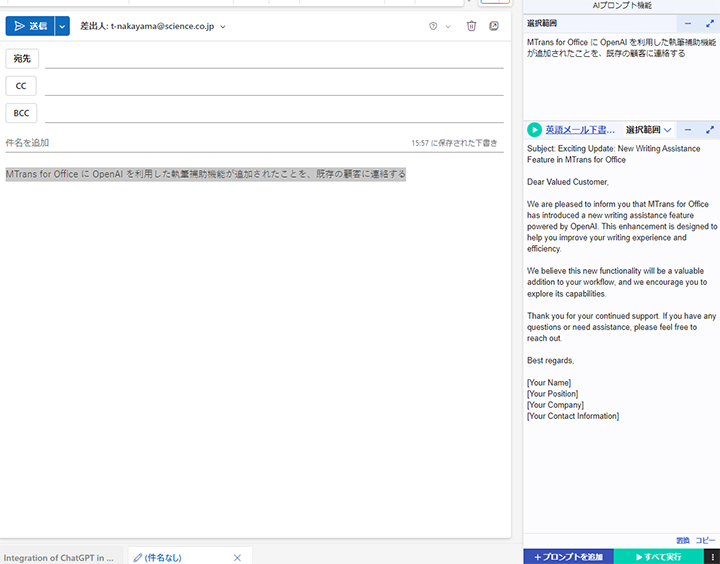Discard draft with trash icon
Screen dimensions: 720x564
coord(471,26)
